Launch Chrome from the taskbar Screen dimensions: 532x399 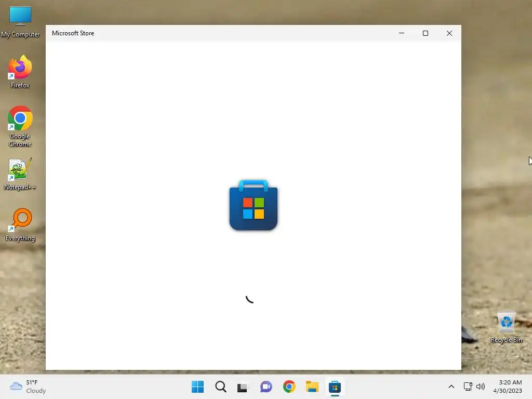[x=289, y=387]
